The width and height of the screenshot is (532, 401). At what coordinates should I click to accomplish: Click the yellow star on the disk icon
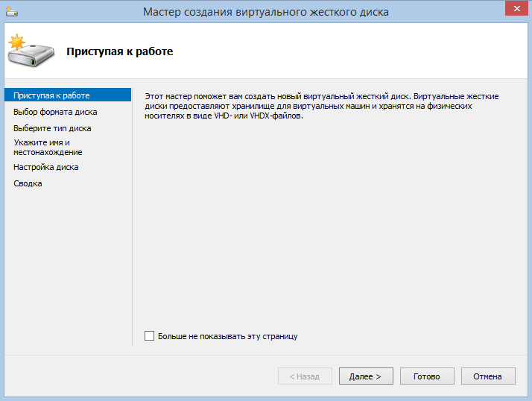(16, 42)
